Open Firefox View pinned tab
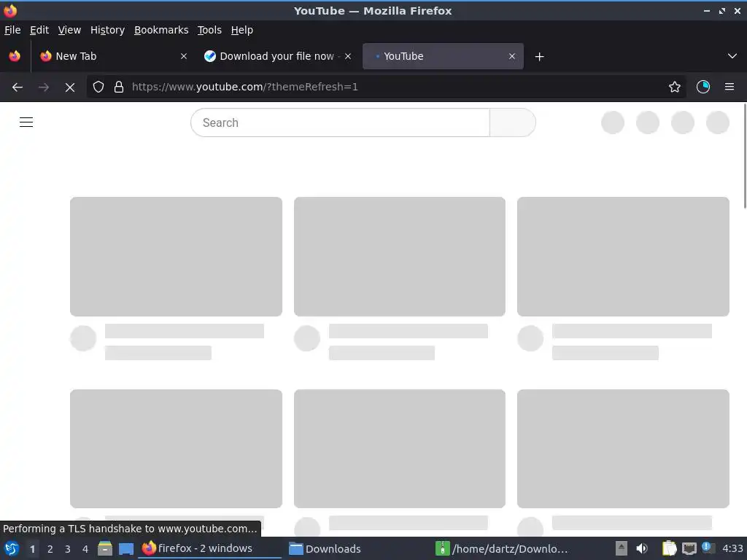The image size is (747, 560). pyautogui.click(x=15, y=56)
